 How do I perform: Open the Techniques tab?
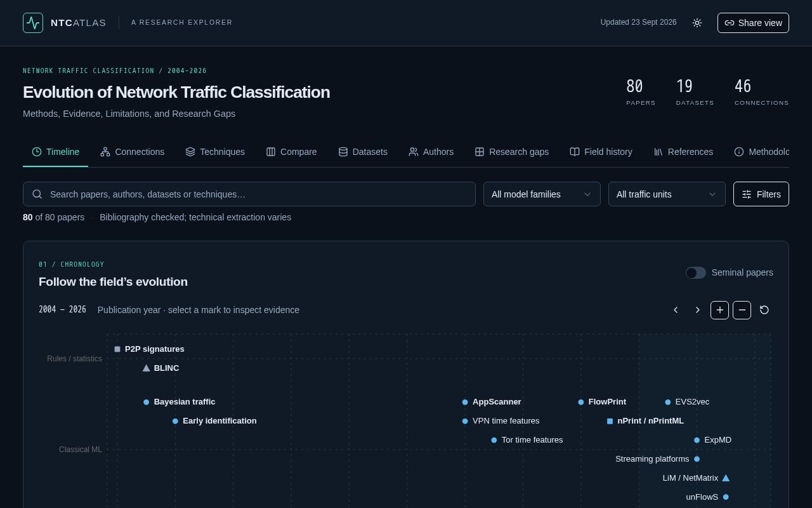(x=215, y=152)
